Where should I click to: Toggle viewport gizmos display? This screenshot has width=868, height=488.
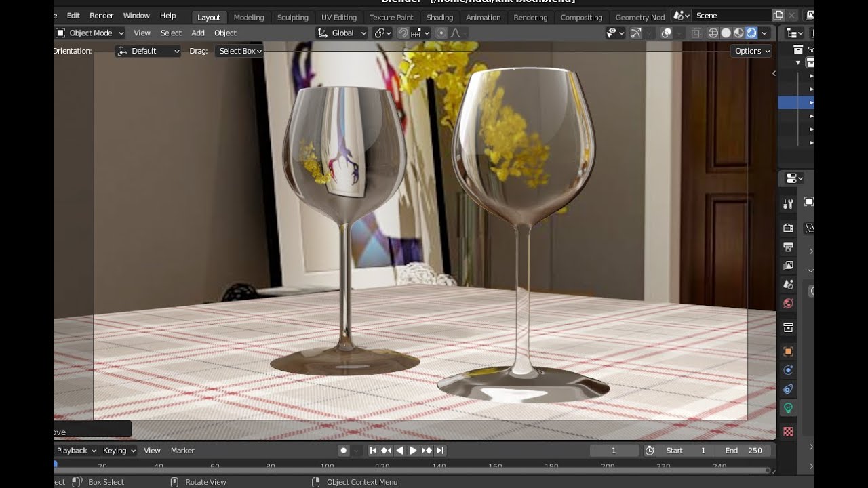click(x=636, y=33)
